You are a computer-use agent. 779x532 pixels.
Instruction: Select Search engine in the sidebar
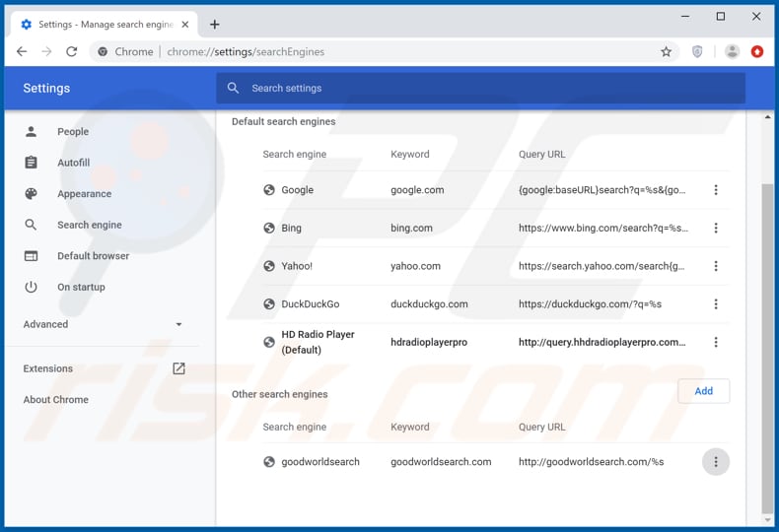point(90,225)
